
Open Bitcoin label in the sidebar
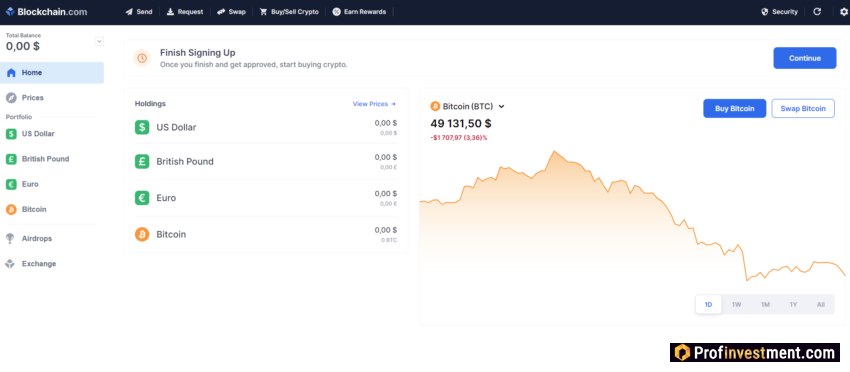click(34, 209)
